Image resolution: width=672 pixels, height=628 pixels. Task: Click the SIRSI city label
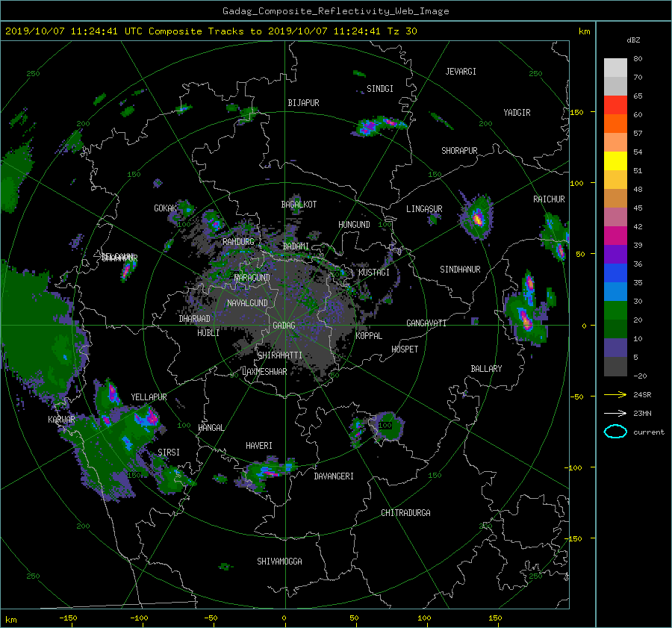click(169, 453)
